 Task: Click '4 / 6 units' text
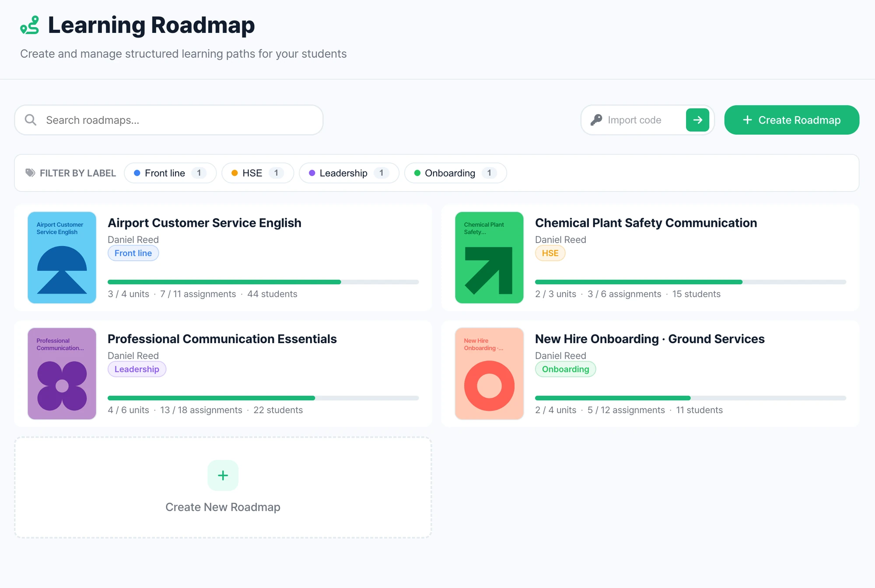pos(129,411)
